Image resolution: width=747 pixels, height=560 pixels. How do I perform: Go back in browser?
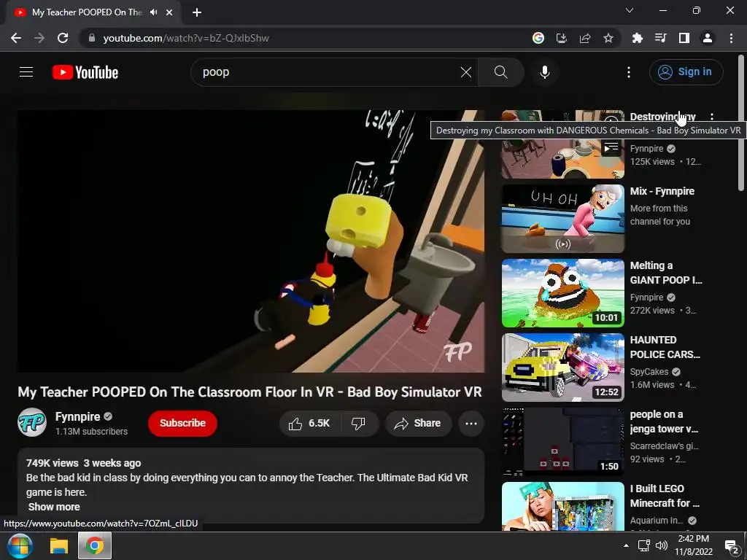16,38
